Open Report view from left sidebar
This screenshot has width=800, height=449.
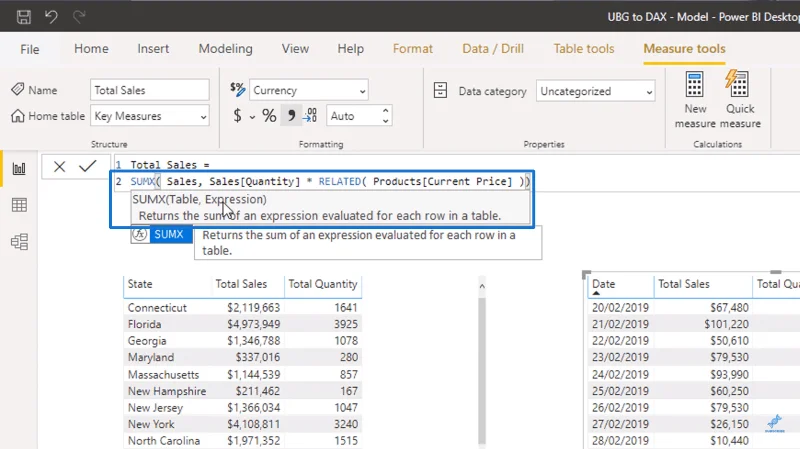[19, 168]
